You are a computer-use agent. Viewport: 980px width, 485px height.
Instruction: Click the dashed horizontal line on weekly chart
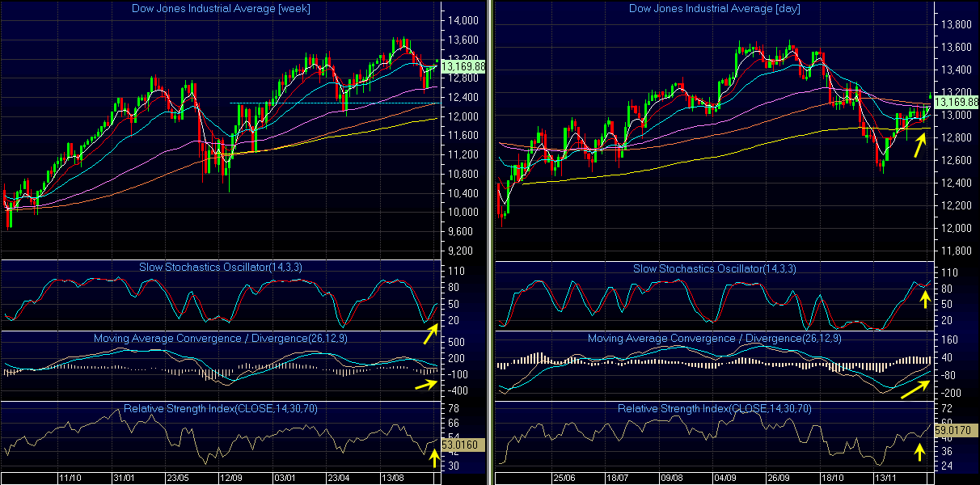pyautogui.click(x=323, y=103)
